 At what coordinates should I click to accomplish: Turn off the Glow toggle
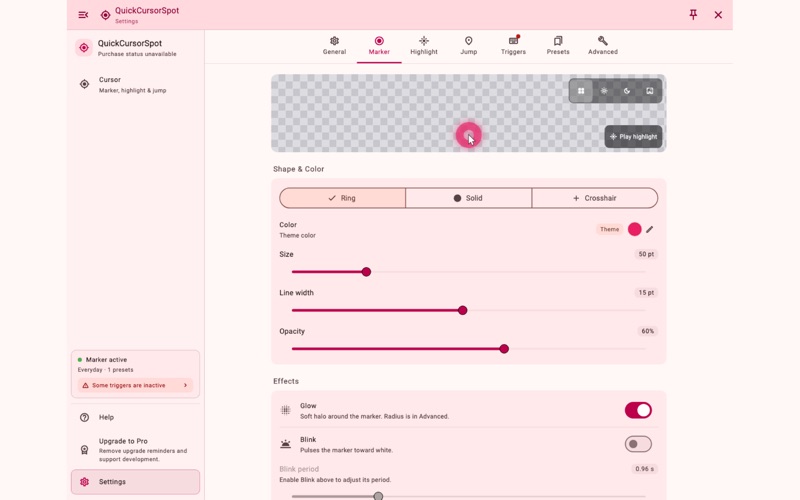[638, 410]
